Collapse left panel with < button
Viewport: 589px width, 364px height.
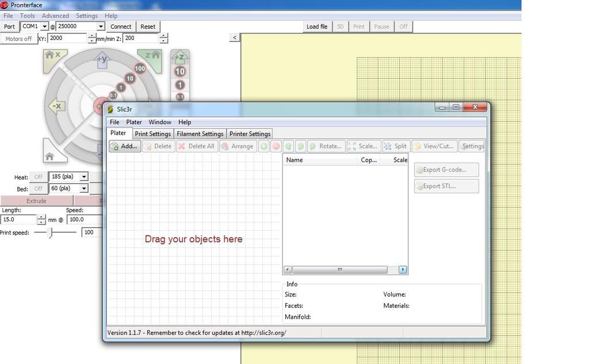coord(235,37)
